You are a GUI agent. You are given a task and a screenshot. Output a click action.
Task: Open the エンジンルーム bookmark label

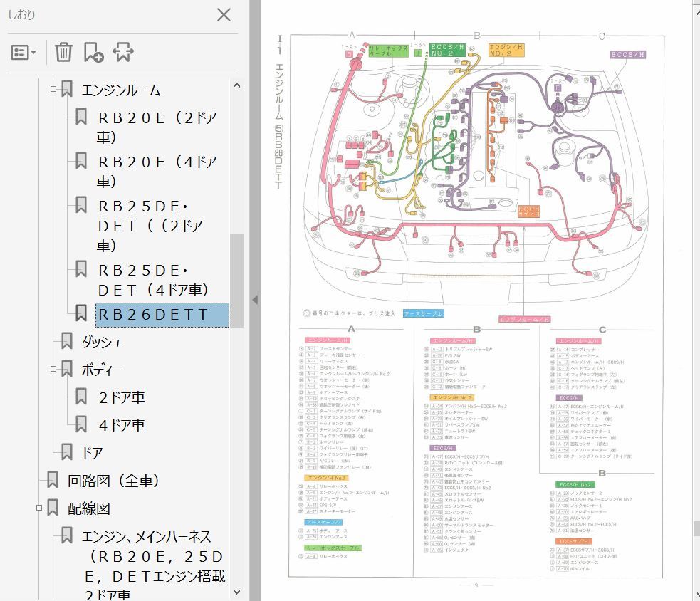[121, 90]
